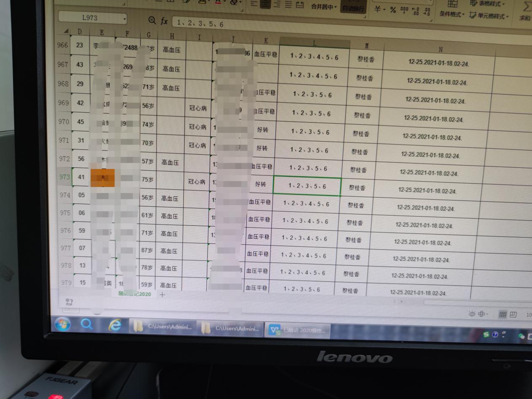Click the justify alignment icon
This screenshot has height=399, width=532.
click(288, 5)
